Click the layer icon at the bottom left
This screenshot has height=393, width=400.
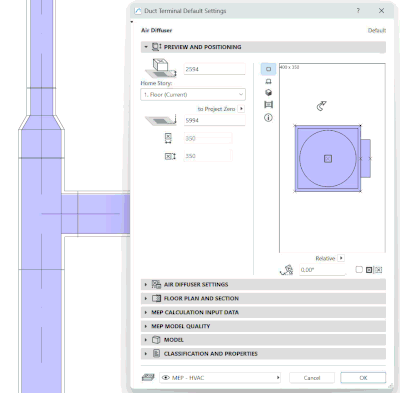[x=148, y=377]
